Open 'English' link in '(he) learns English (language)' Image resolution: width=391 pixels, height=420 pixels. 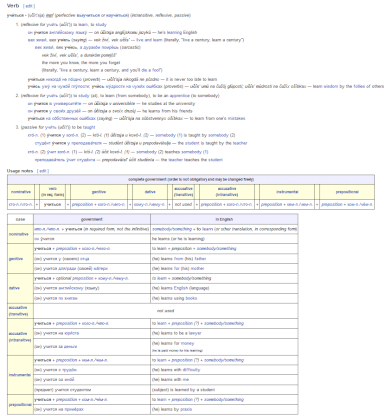click(181, 288)
